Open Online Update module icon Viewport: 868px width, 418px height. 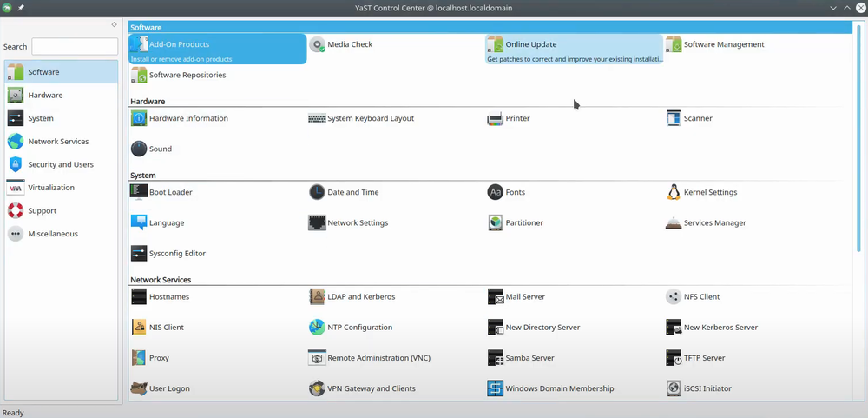tap(496, 44)
